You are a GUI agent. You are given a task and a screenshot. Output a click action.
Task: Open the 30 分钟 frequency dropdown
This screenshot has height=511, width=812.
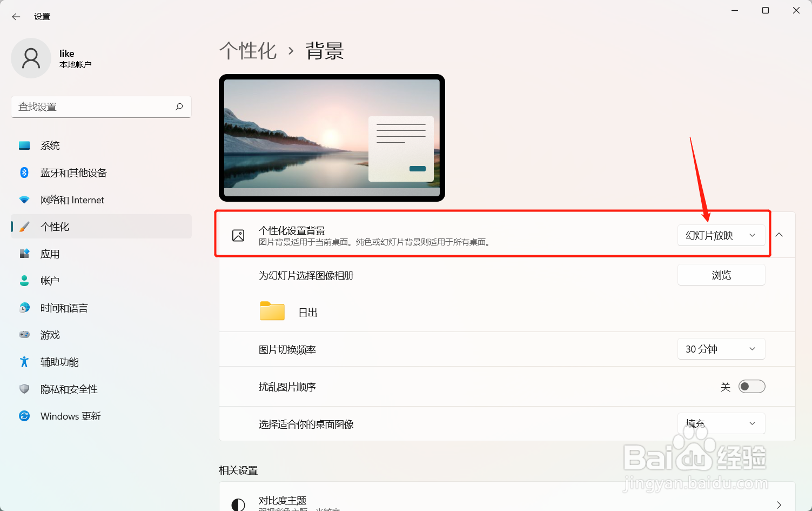[x=721, y=349]
